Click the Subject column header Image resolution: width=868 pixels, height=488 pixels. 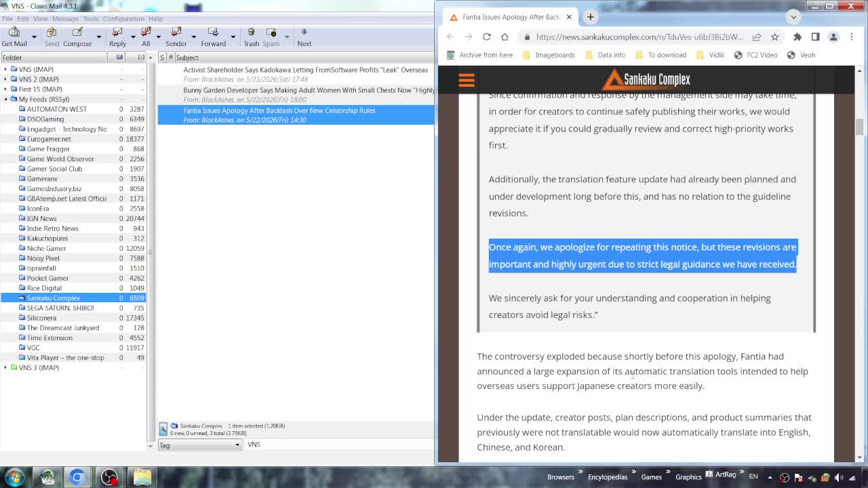pos(304,58)
